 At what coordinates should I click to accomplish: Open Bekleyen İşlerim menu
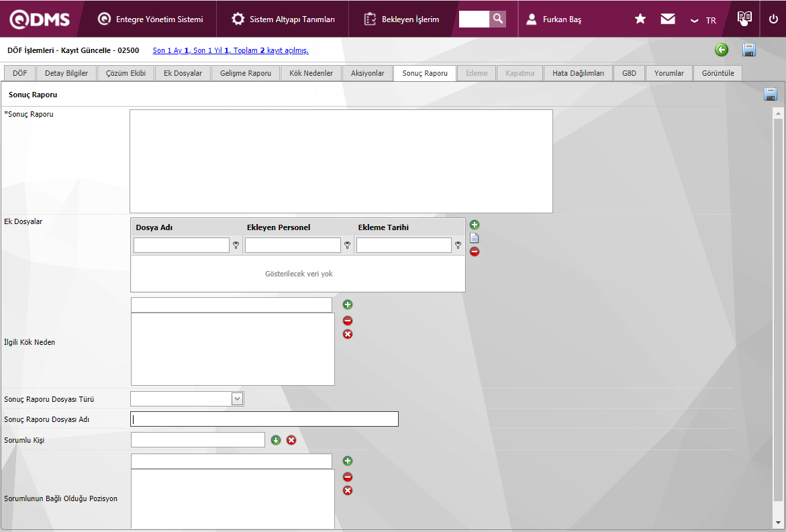(401, 19)
